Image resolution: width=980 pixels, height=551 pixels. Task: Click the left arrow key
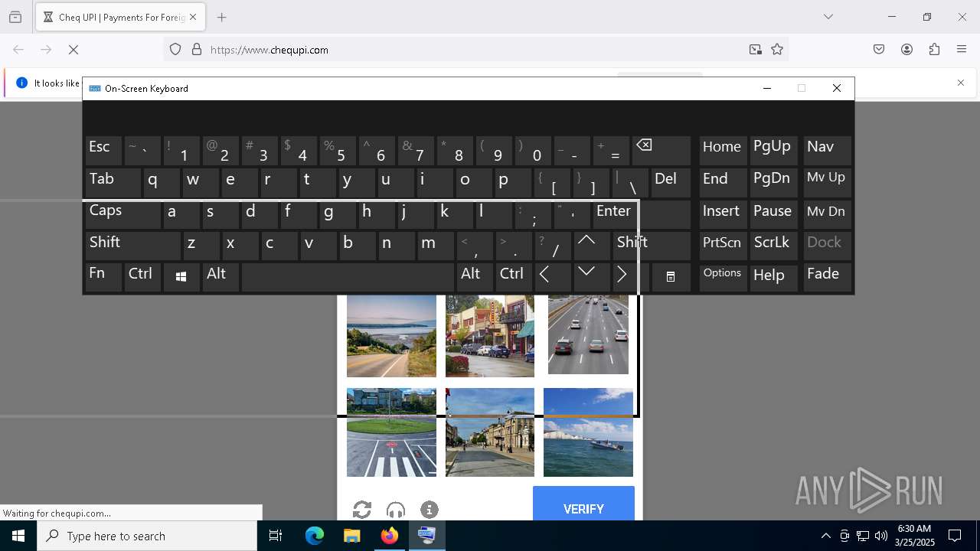click(x=552, y=277)
